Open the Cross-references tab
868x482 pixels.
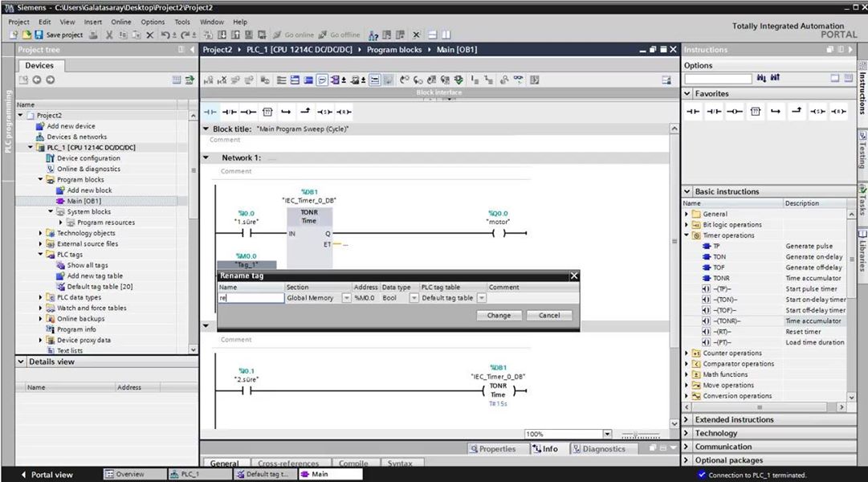[288, 464]
